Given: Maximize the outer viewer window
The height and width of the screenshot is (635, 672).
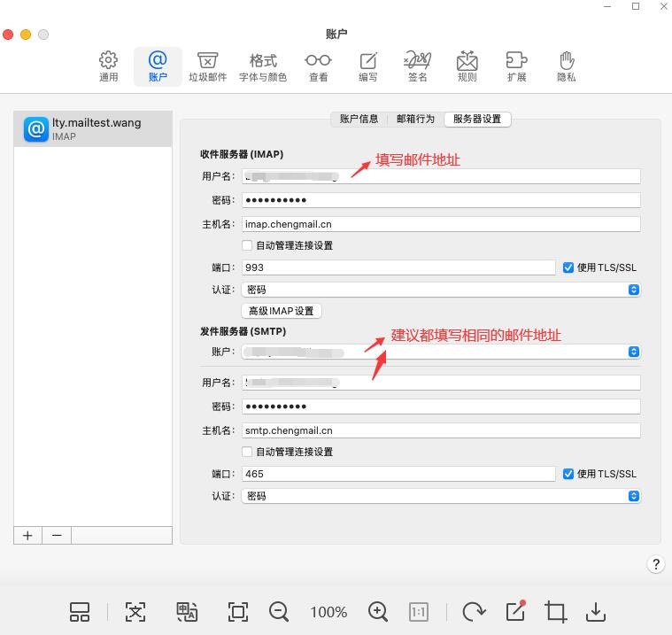Looking at the screenshot, I should point(636,6).
